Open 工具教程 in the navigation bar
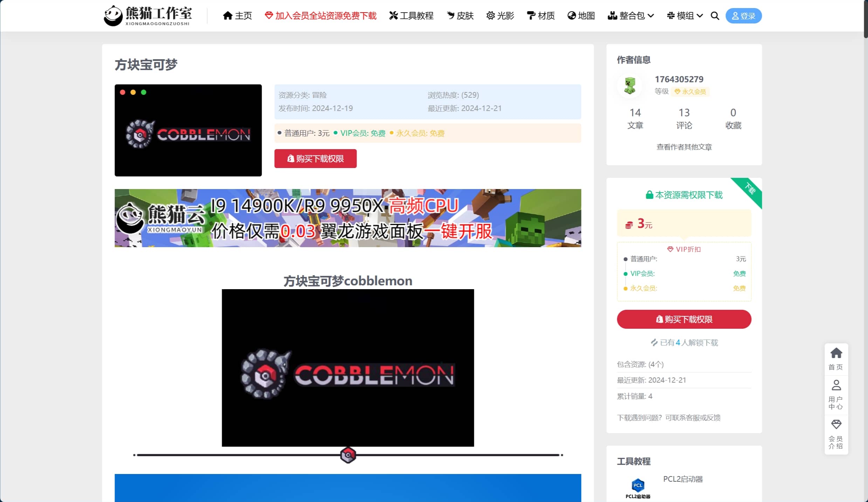This screenshot has height=502, width=868. [x=411, y=16]
